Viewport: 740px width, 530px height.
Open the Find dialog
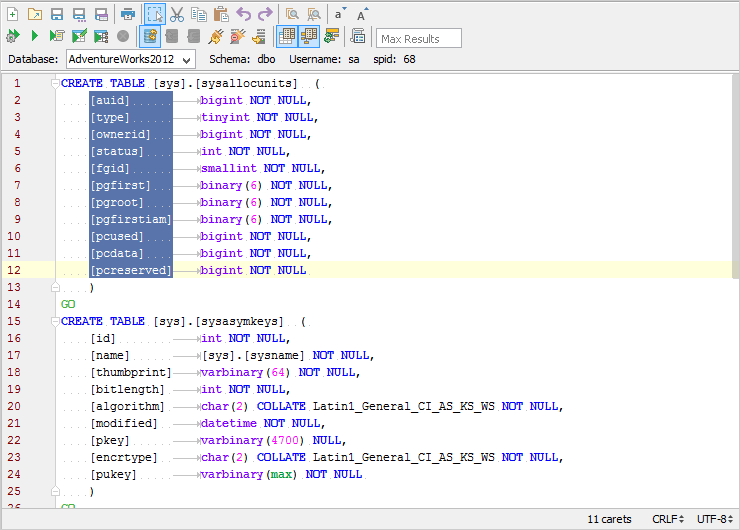pos(292,15)
